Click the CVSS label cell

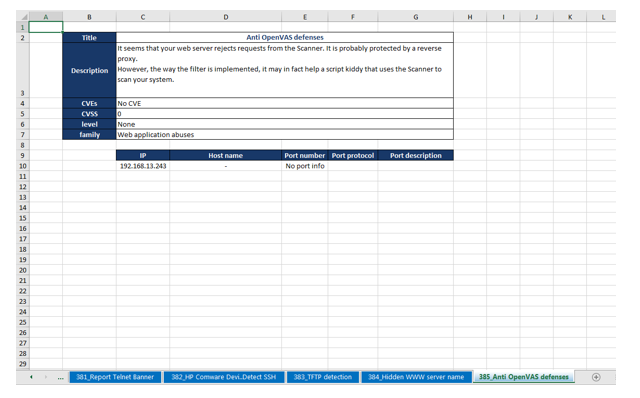tap(89, 113)
